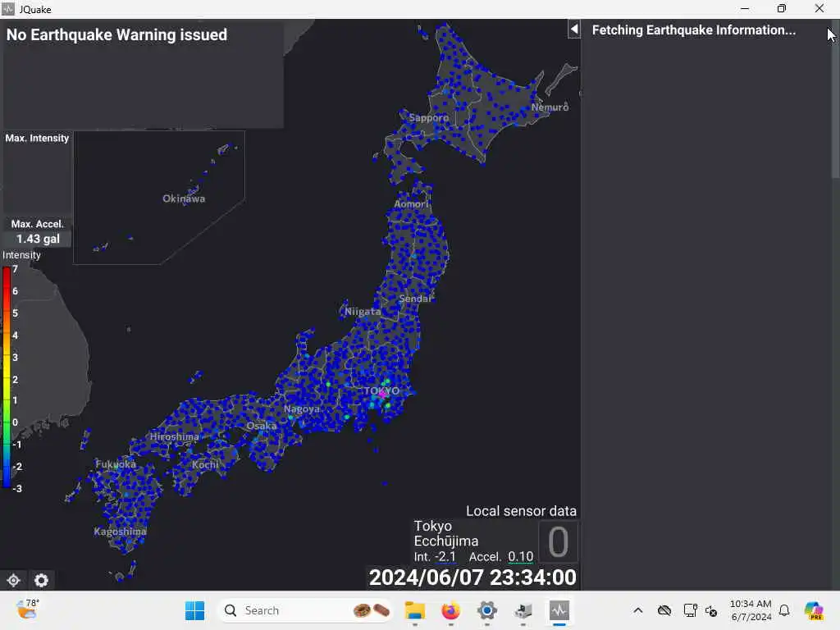Click the intensity color scale bar
840x630 pixels.
coord(6,377)
